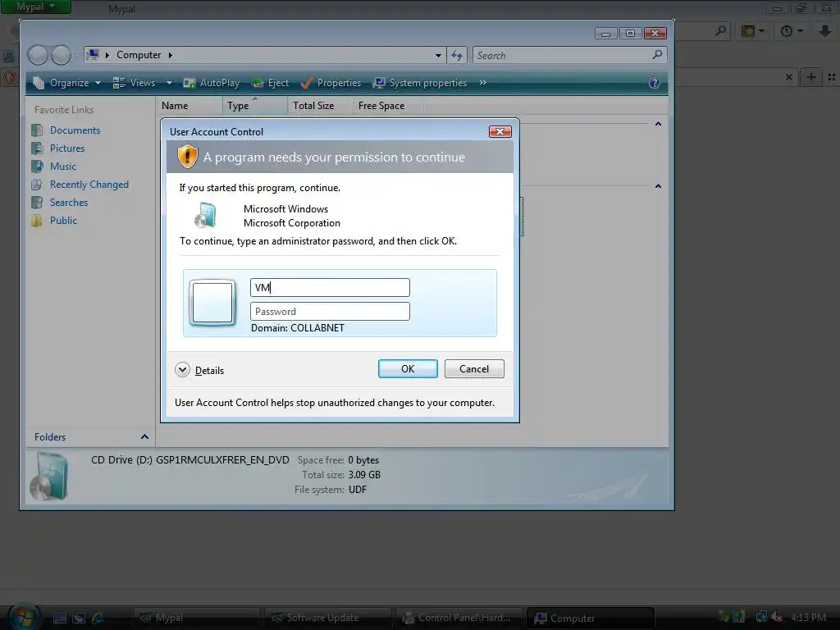Open the address bar history dropdown
Viewport: 840px width, 630px height.
pyautogui.click(x=438, y=55)
